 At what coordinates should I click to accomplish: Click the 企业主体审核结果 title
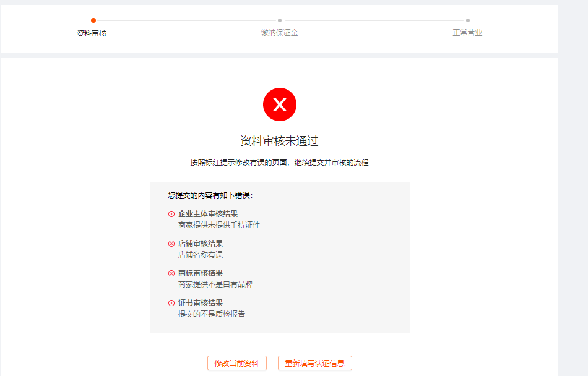pyautogui.click(x=208, y=213)
